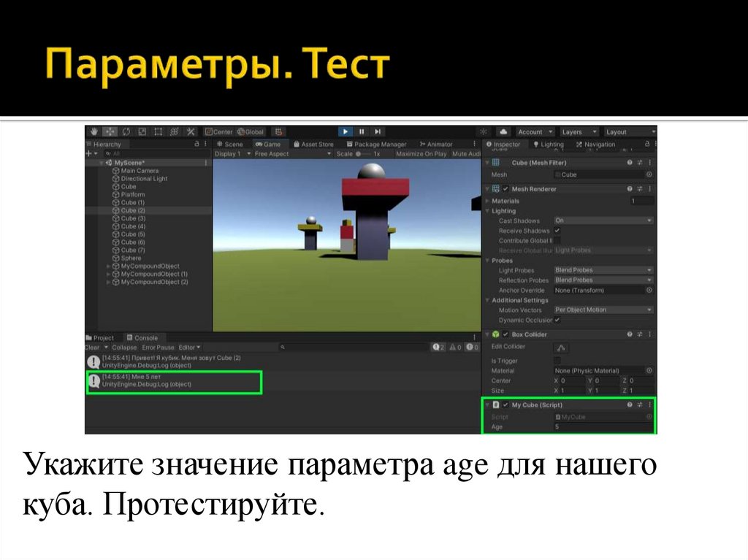Select the Move tool
The width and height of the screenshot is (748, 560).
(110, 131)
